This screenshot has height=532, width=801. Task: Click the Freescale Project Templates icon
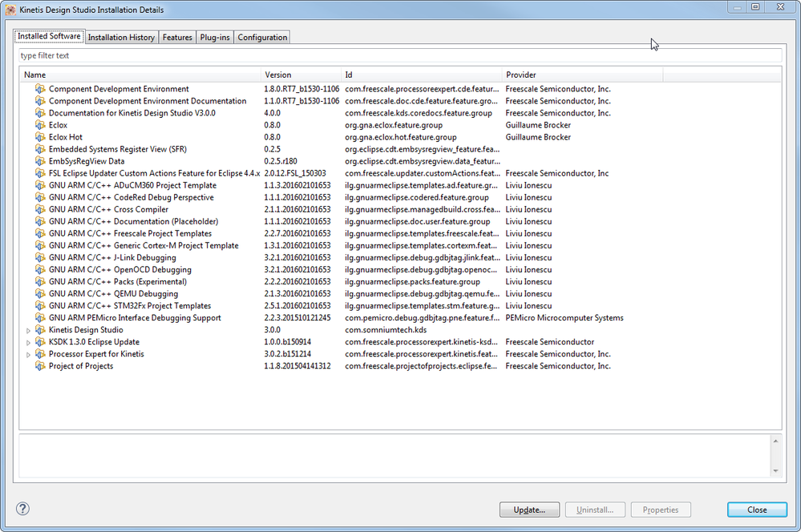40,233
